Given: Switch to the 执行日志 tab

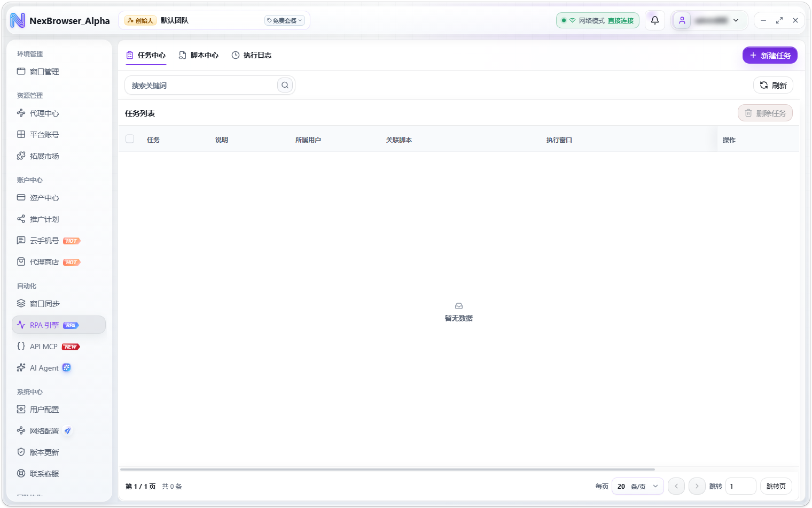Looking at the screenshot, I should tap(252, 55).
